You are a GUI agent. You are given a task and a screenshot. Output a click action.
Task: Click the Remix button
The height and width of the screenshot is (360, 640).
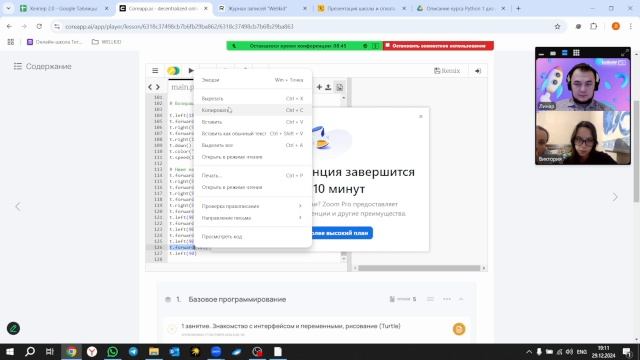tap(447, 71)
